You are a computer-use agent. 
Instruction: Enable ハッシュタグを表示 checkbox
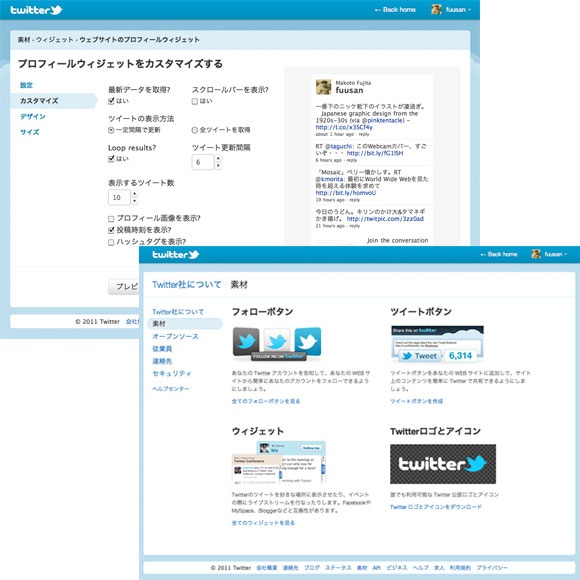click(x=111, y=242)
